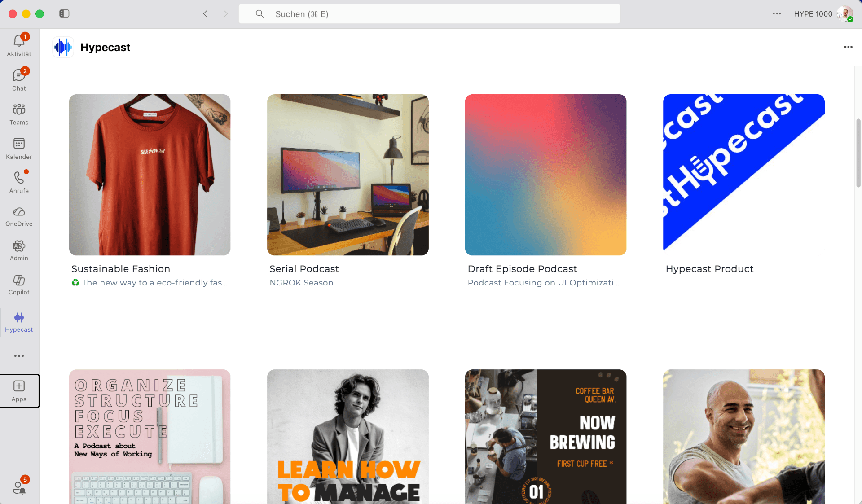
Task: Go to Teams in the sidebar
Action: pyautogui.click(x=19, y=114)
